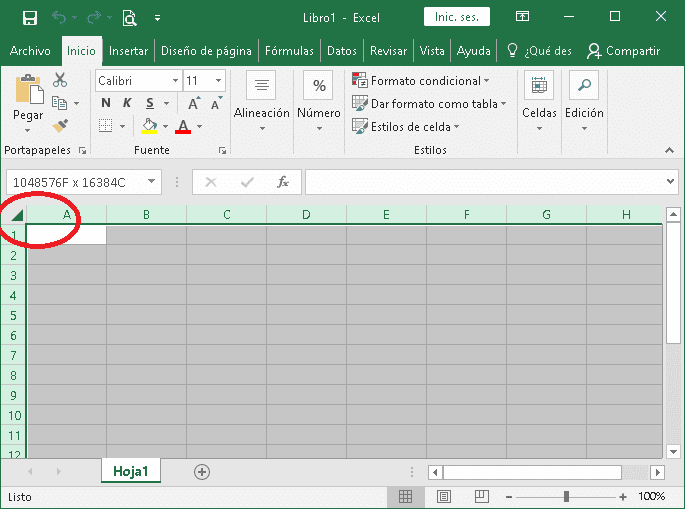Click the increase font size icon

[194, 103]
